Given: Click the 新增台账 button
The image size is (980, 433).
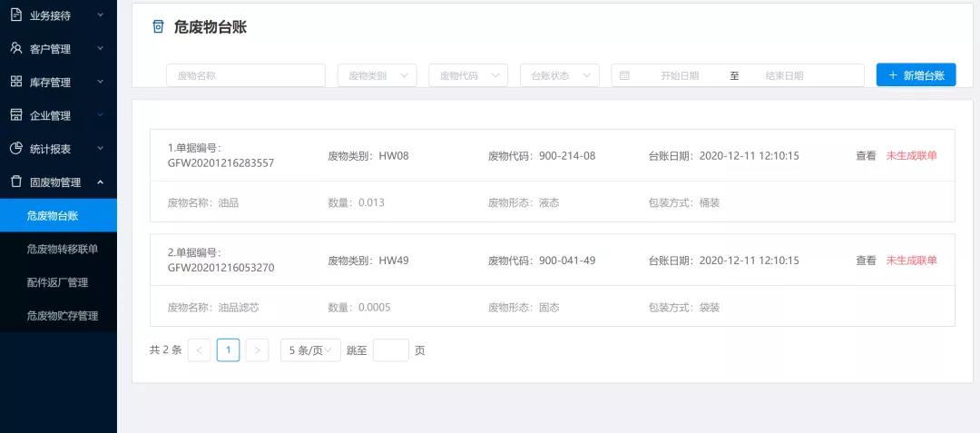Looking at the screenshot, I should click(916, 75).
